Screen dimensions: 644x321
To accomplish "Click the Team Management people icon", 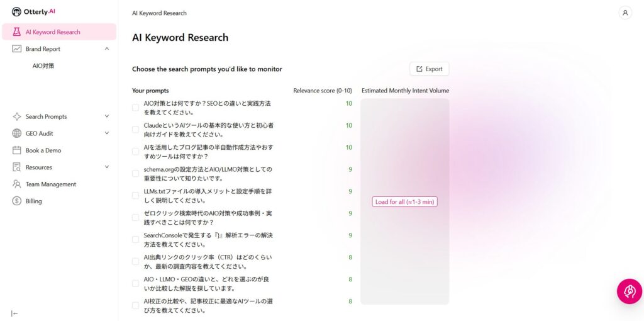I will tap(16, 184).
